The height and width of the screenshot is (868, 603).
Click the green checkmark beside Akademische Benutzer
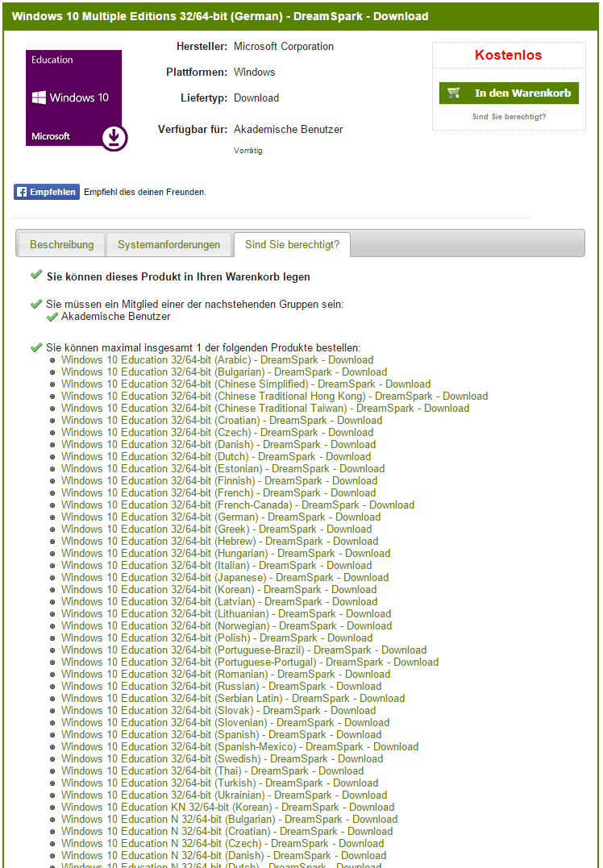[x=52, y=317]
